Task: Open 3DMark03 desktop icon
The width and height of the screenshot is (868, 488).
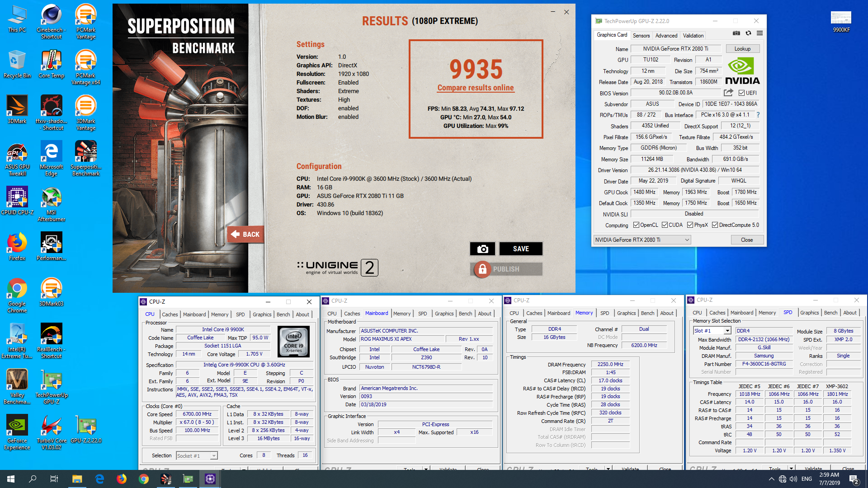Action: [x=51, y=292]
